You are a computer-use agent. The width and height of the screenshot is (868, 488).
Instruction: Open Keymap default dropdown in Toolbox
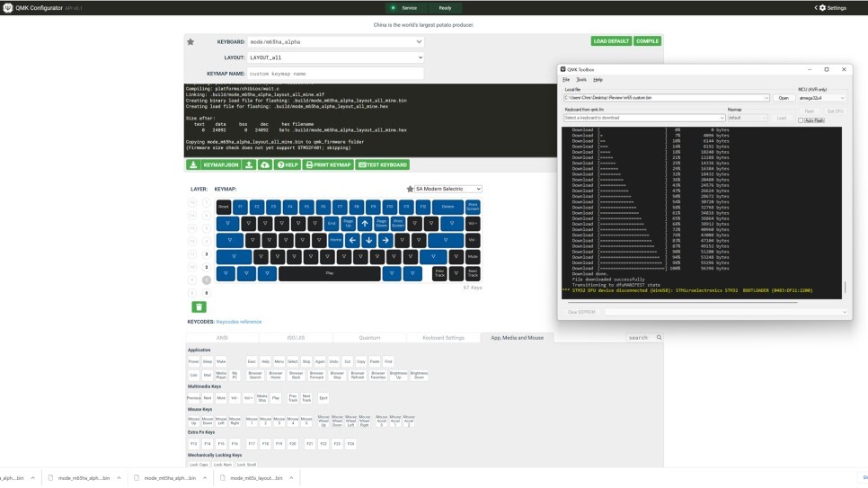748,118
